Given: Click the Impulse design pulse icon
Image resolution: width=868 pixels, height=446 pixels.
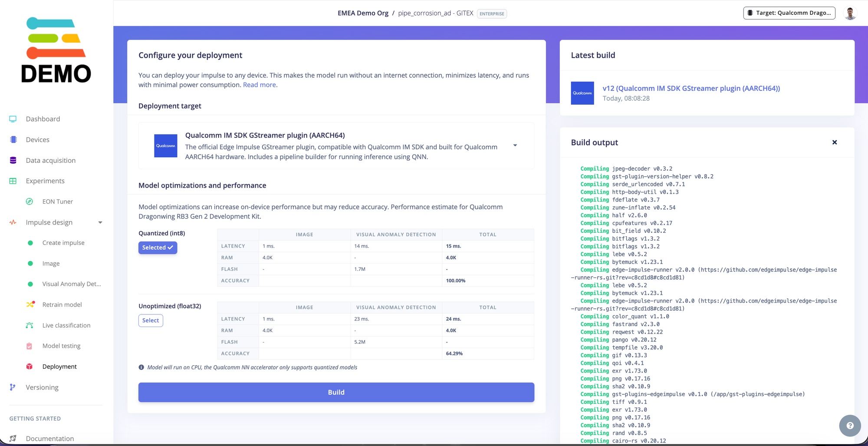Looking at the screenshot, I should tap(13, 222).
